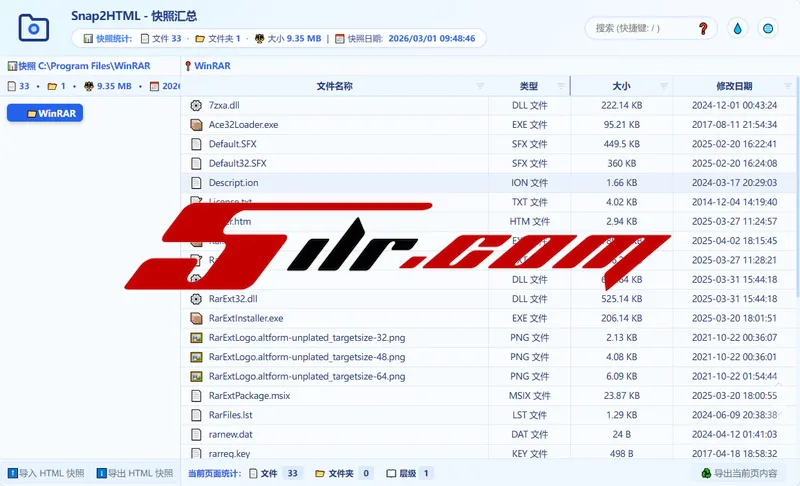Click the 导出当前页内容 button
800x486 pixels.
click(x=742, y=473)
